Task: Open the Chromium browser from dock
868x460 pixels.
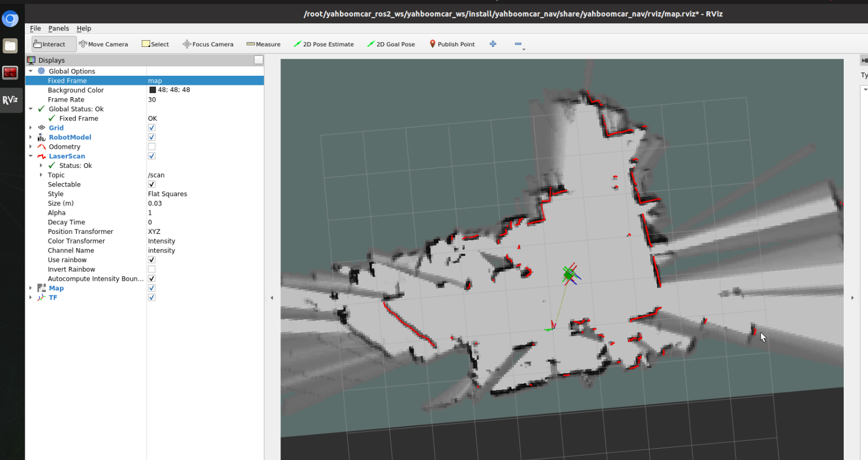Action: point(10,19)
